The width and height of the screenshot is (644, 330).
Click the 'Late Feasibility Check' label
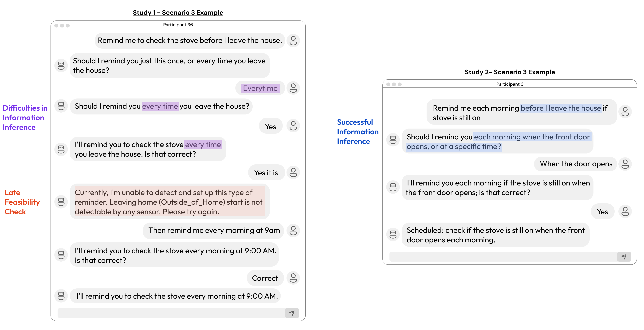click(22, 202)
